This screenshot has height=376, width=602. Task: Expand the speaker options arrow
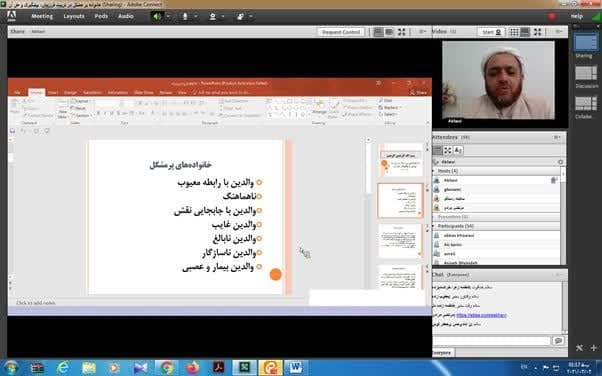(x=168, y=17)
